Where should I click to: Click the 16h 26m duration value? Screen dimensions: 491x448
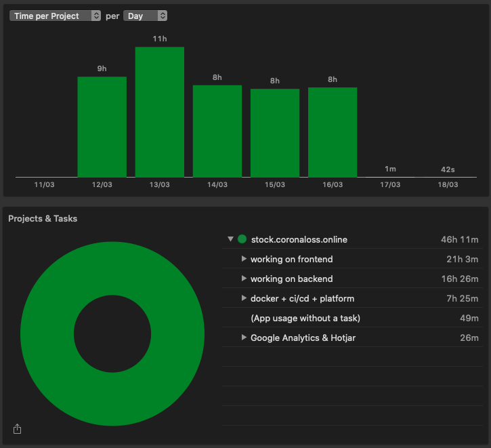click(460, 279)
